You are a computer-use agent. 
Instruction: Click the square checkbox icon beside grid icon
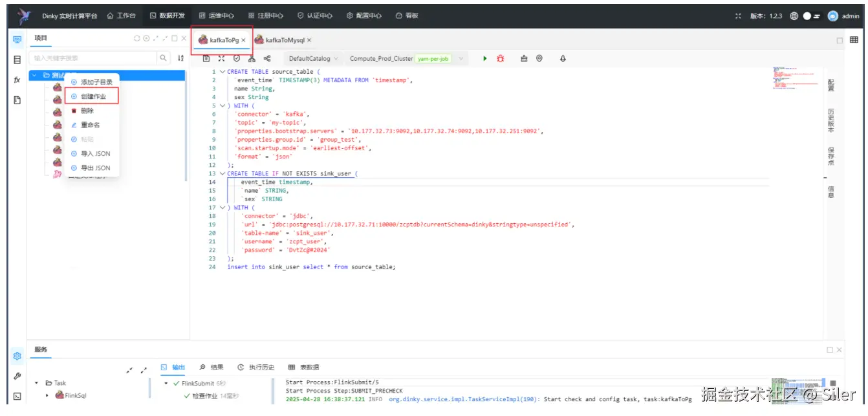point(840,40)
